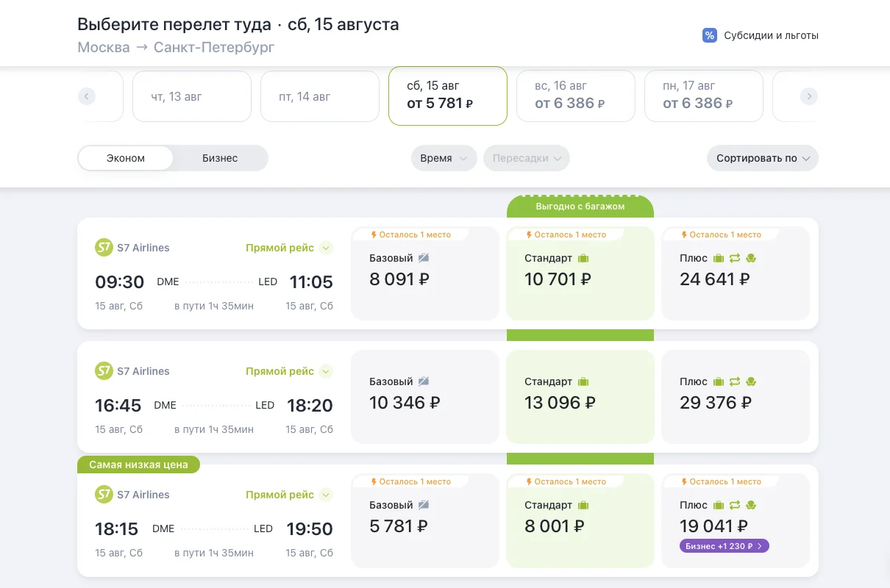The height and width of the screenshot is (588, 890).
Task: Click suitcase icon on 13 096 ₽ Стандарт fare
Action: [x=584, y=381]
